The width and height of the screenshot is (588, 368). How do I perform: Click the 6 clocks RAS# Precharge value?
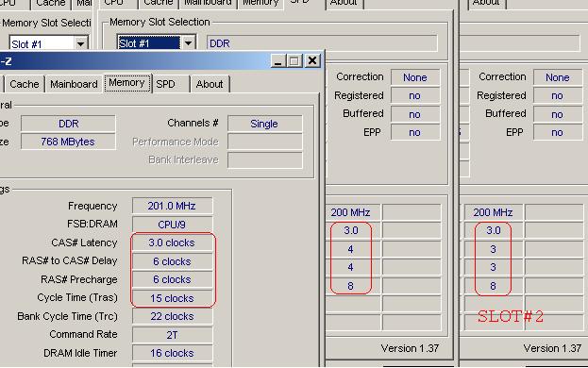click(x=172, y=279)
